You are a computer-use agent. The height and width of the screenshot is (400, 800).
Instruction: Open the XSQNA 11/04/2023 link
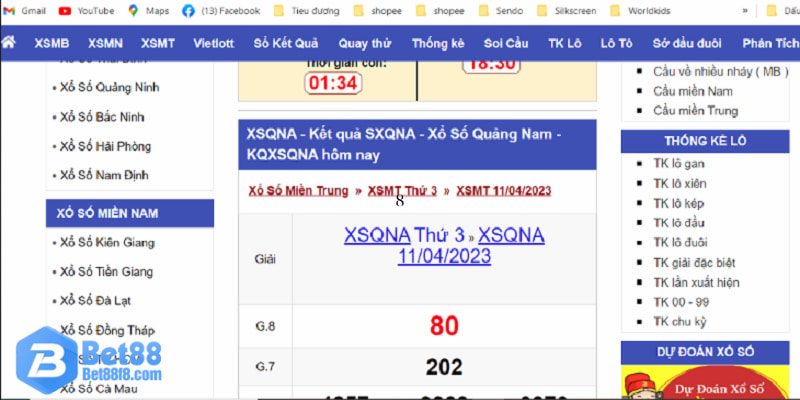click(x=471, y=245)
